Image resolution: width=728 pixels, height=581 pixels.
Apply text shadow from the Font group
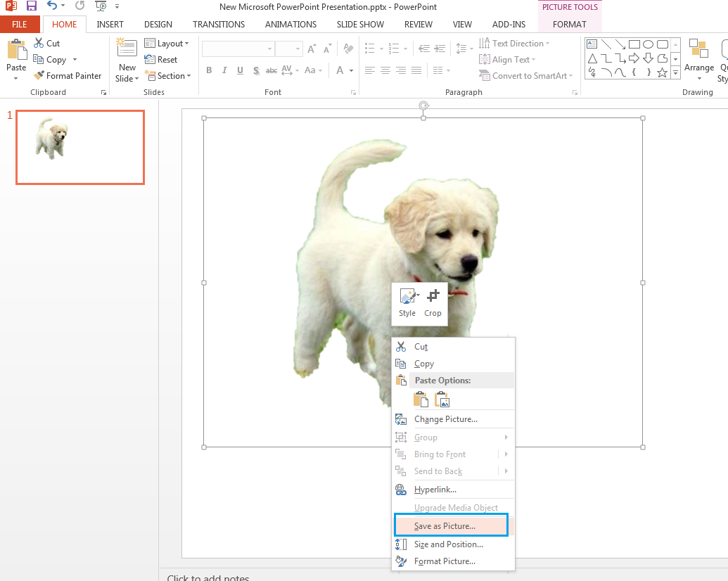[256, 70]
